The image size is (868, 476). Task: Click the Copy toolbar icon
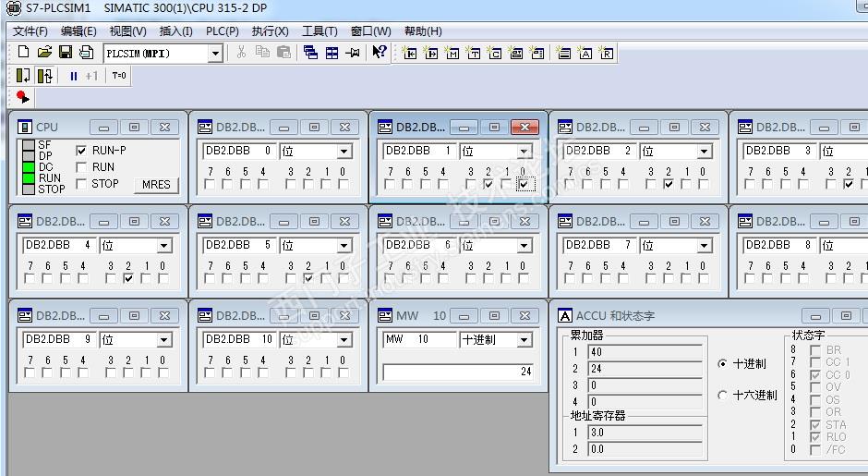pyautogui.click(x=262, y=52)
